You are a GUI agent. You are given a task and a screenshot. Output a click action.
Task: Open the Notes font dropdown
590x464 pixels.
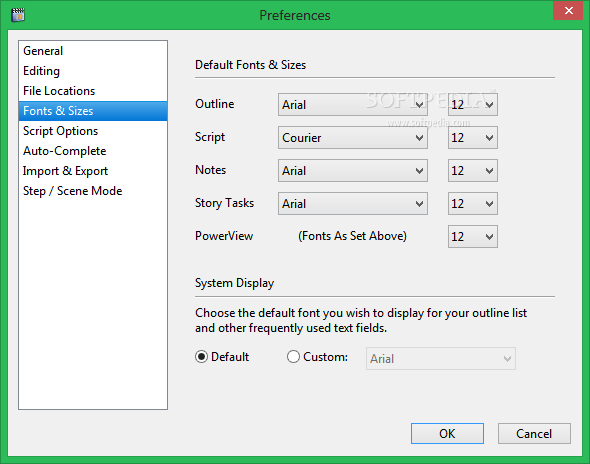click(353, 170)
